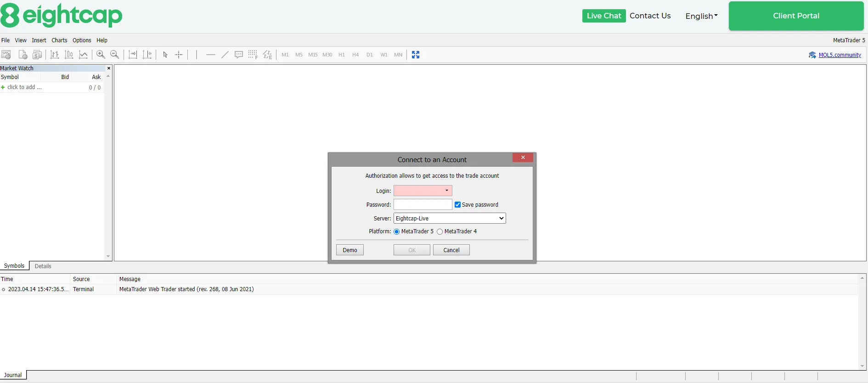
Task: Toggle chart shift icon
Action: pos(147,55)
